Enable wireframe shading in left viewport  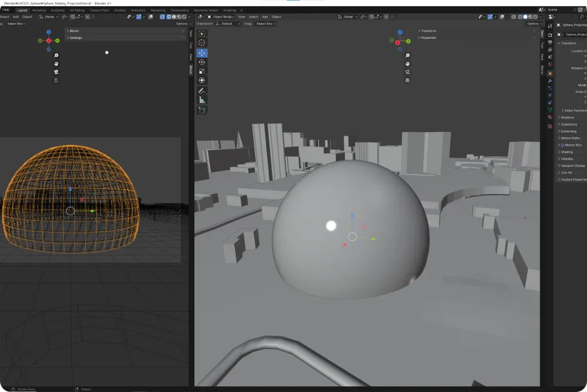(169, 17)
